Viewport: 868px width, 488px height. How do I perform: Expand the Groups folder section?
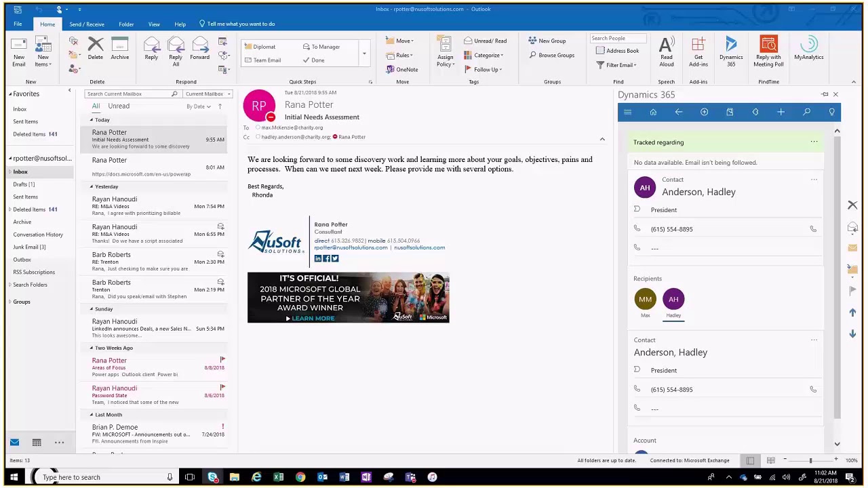tap(10, 302)
